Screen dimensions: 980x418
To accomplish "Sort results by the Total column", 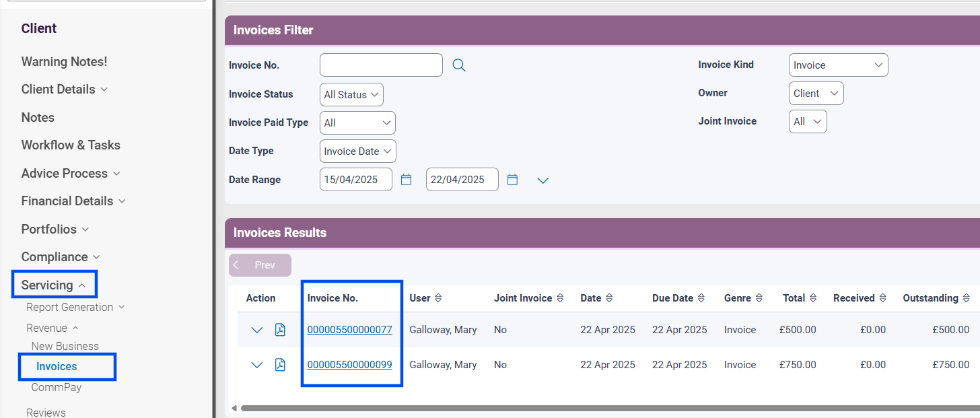I will (811, 298).
